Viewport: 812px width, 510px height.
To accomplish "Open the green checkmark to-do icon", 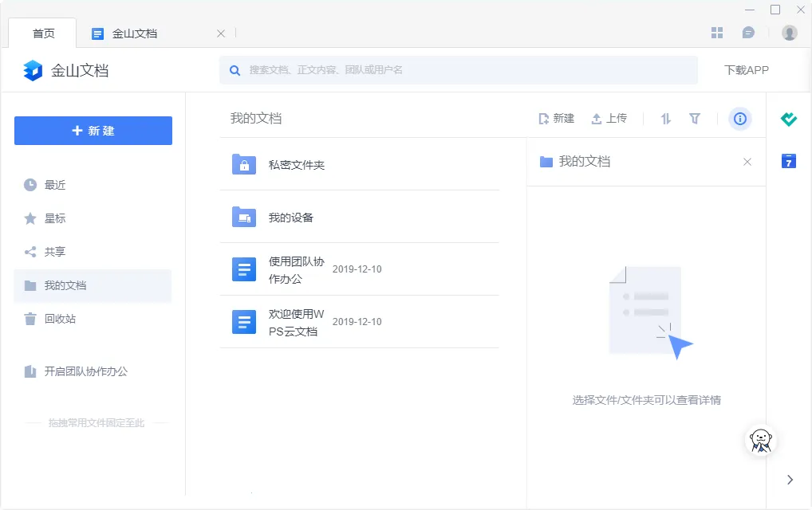I will click(789, 120).
